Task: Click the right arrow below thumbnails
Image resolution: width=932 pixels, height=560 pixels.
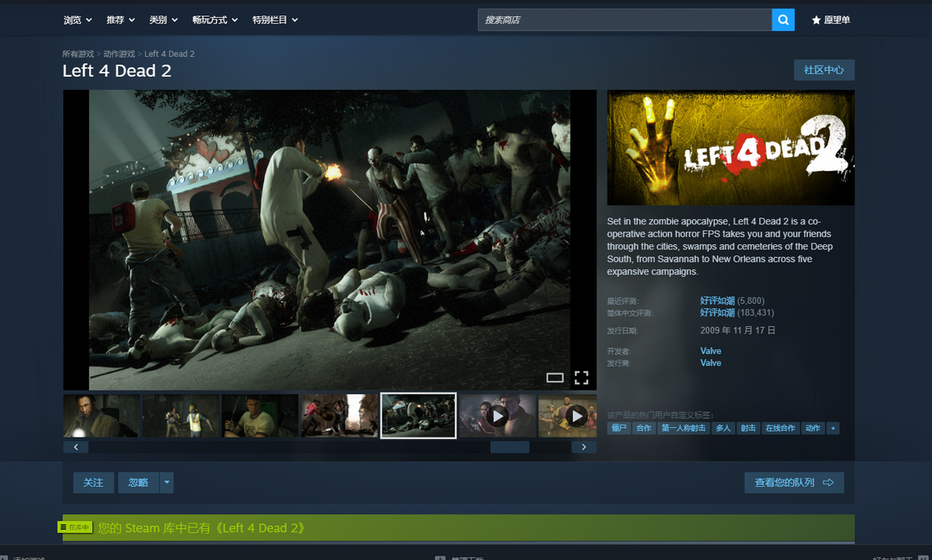Action: [583, 447]
